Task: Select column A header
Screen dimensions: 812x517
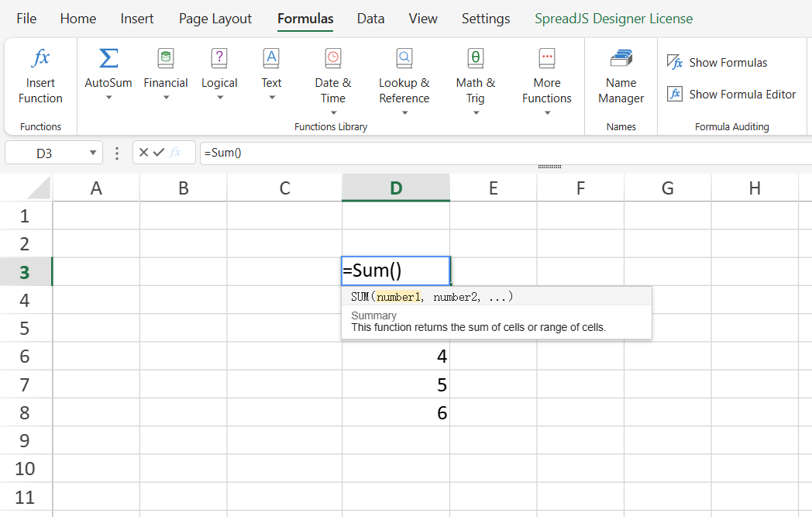Action: 96,188
